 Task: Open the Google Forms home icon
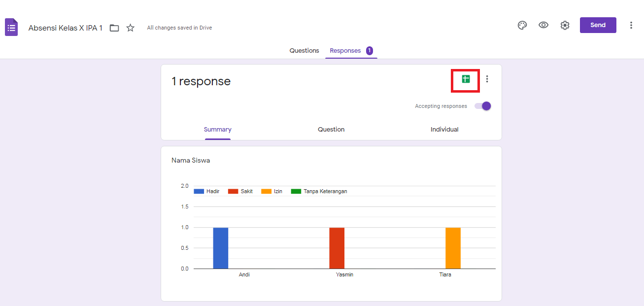(11, 27)
